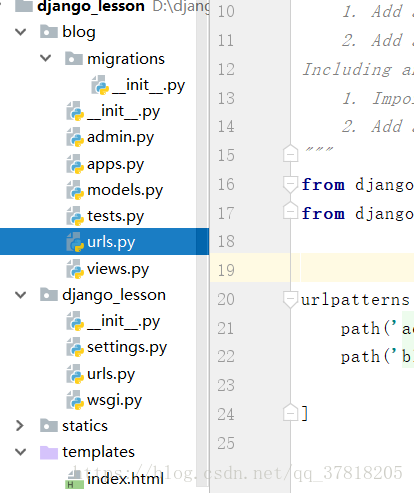The image size is (414, 493).
Task: Collapse the inner django_lesson folder chevron
Action: (21, 295)
